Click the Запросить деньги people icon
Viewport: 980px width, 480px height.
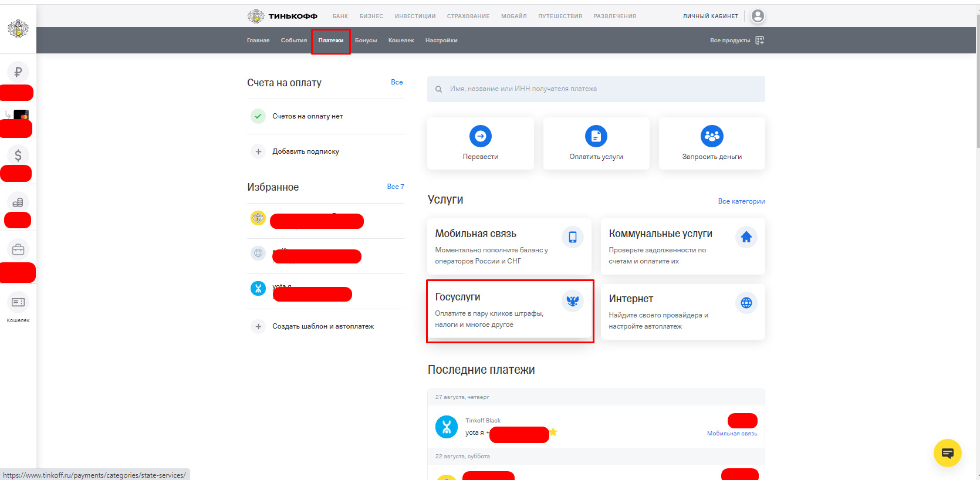[712, 136]
